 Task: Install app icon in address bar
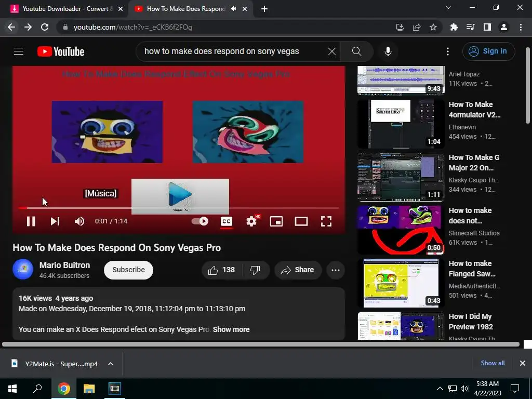pos(400,27)
